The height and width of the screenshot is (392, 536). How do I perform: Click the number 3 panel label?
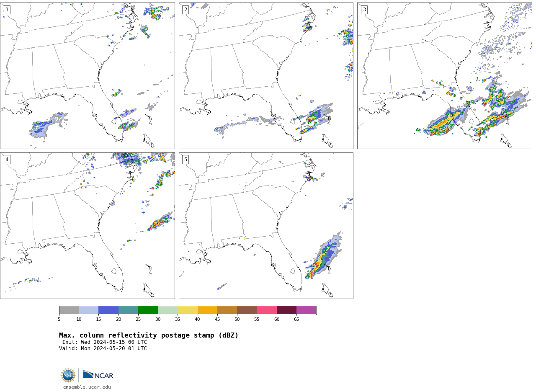tap(364, 10)
